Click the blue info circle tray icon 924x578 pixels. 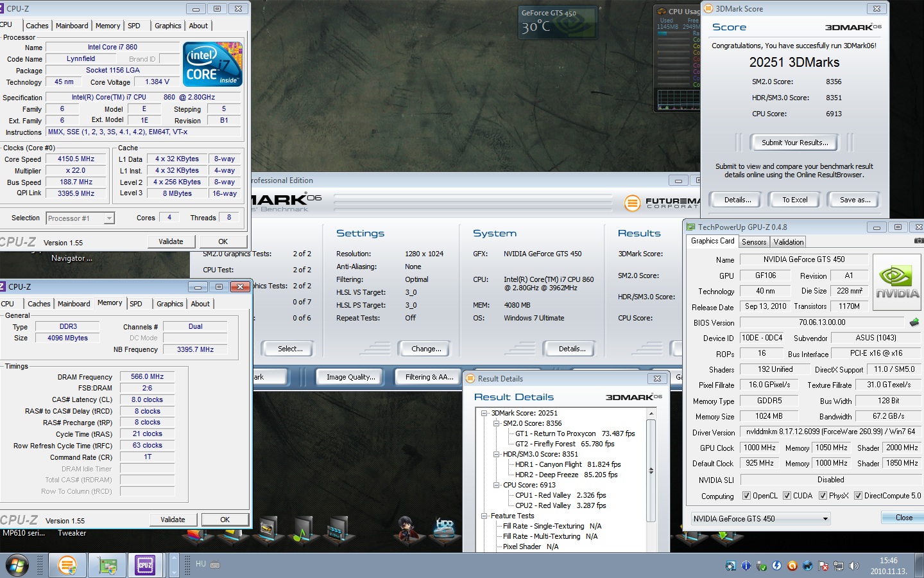[x=746, y=566]
